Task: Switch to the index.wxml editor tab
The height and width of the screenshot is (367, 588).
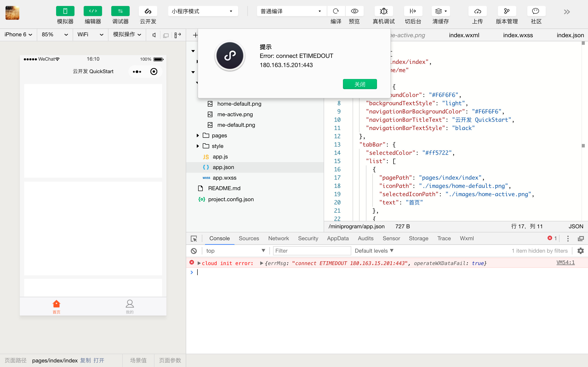Action: click(464, 35)
